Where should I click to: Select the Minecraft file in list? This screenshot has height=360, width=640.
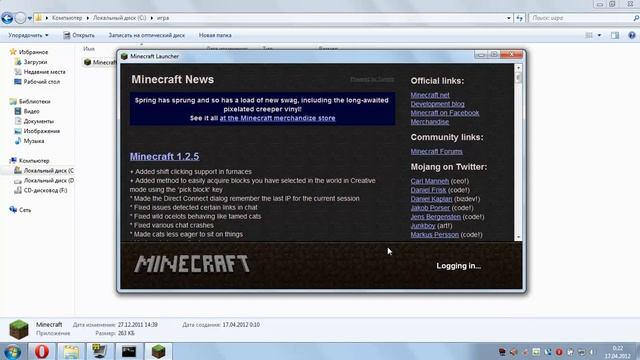click(100, 62)
